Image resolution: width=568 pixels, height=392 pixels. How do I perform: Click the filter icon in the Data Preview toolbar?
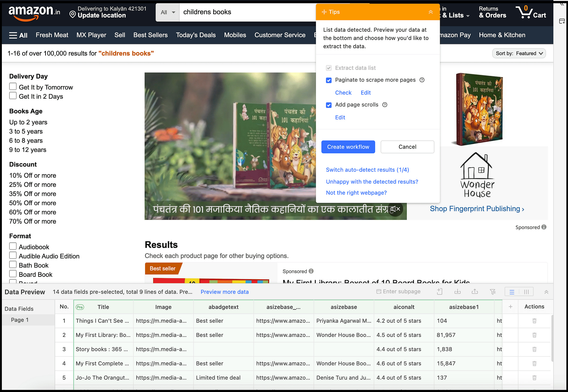(x=493, y=291)
